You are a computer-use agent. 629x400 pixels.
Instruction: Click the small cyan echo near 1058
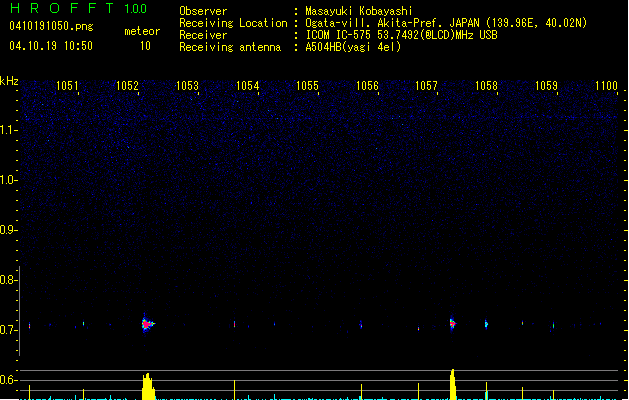click(x=486, y=324)
